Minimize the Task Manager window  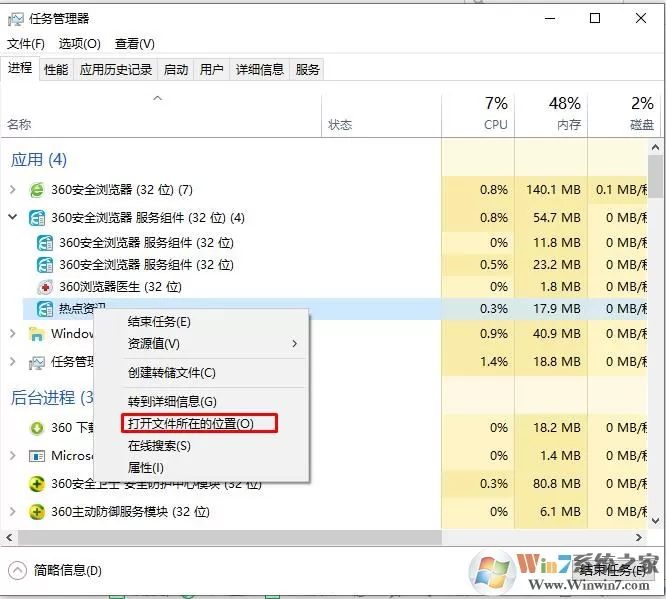point(550,19)
